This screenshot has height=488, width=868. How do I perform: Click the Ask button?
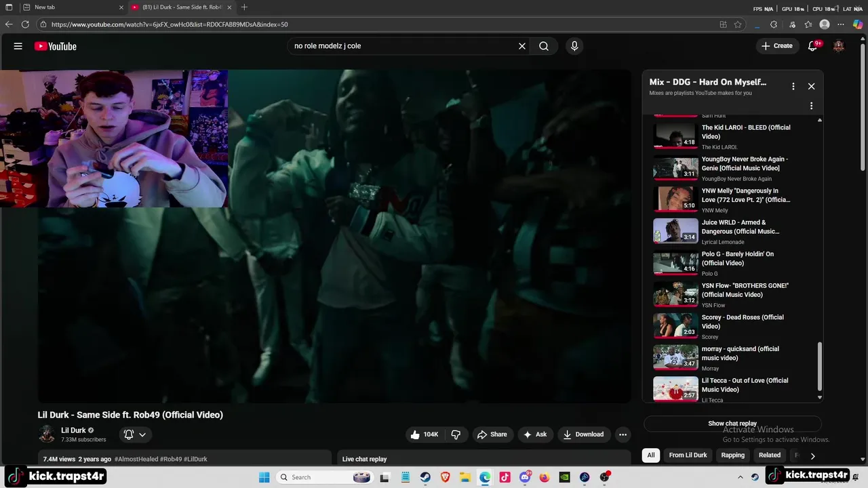(534, 434)
